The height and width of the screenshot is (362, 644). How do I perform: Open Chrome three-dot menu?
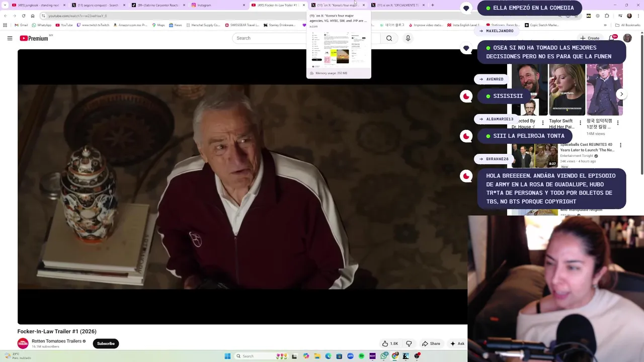click(x=638, y=16)
